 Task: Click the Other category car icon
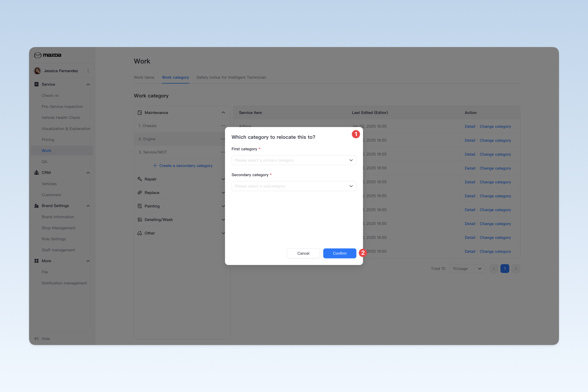tap(140, 233)
